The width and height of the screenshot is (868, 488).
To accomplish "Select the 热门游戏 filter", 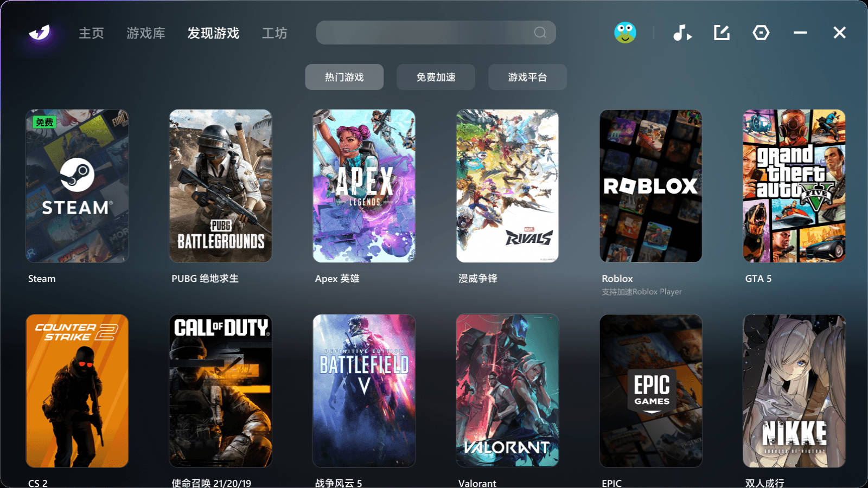I will (x=344, y=77).
